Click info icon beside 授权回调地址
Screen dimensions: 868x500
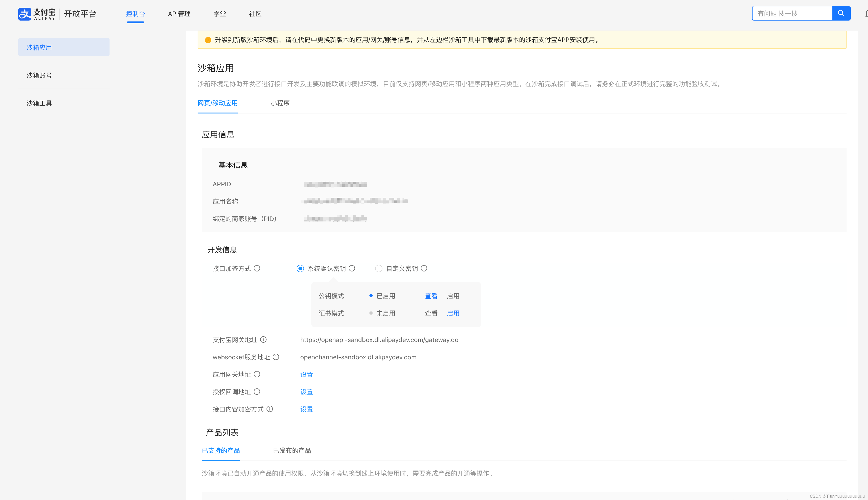tap(257, 392)
